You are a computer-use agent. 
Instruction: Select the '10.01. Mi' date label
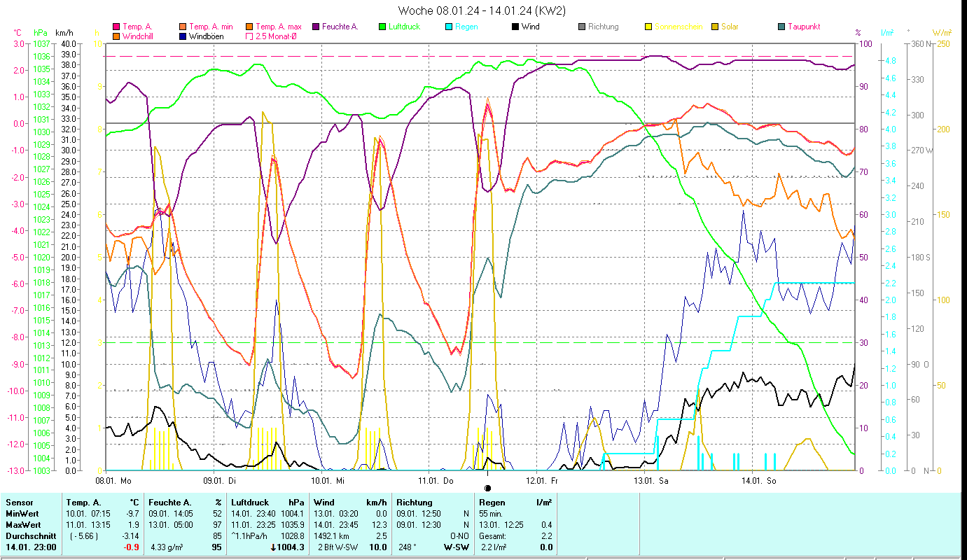click(x=328, y=480)
